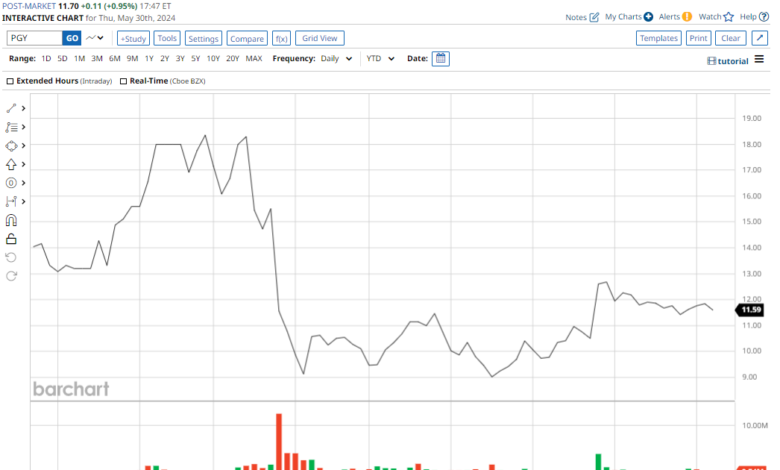
Task: Enable Extended Hours checkbox
Action: pos(10,81)
